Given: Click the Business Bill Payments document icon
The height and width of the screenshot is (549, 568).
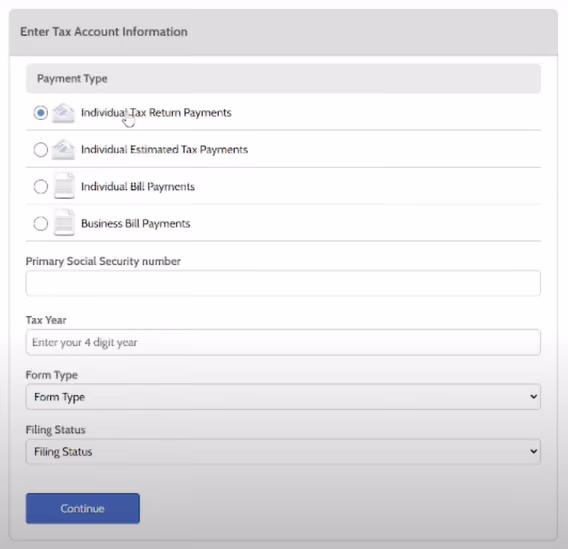Looking at the screenshot, I should 64,223.
